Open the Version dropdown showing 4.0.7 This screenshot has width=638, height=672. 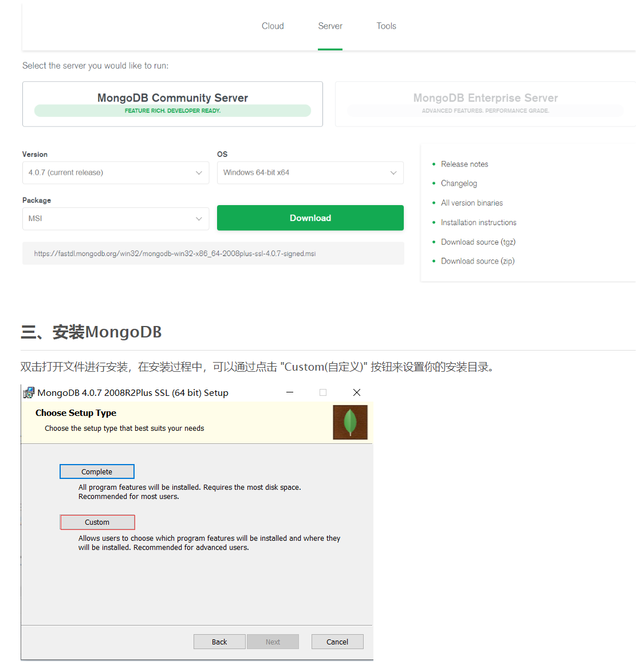point(116,172)
